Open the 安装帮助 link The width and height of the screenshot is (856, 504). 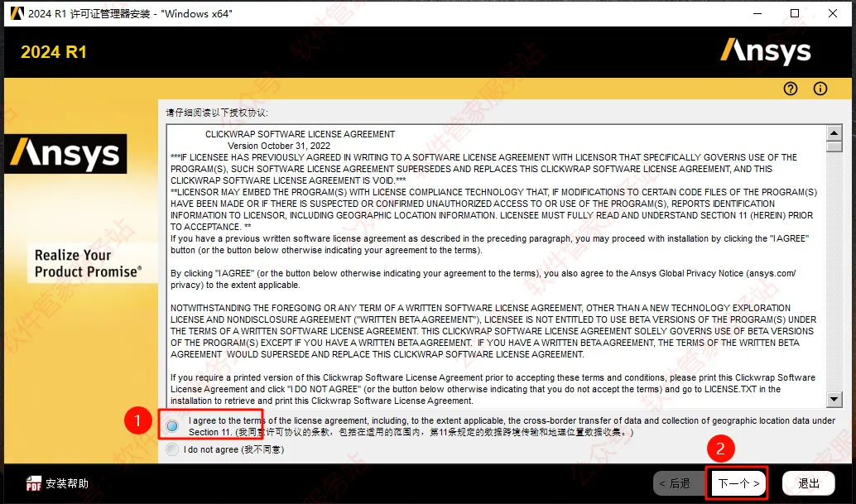click(66, 483)
